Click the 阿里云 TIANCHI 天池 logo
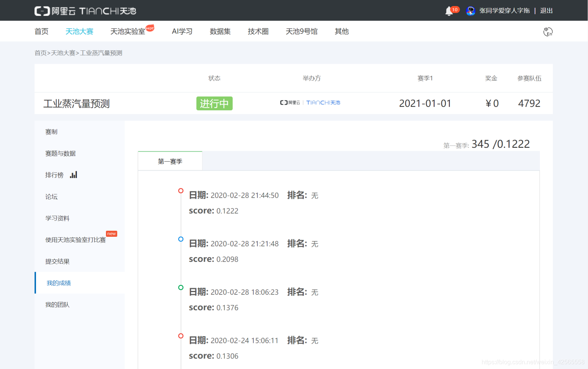Screen dimensions: 588x369 [x=85, y=11]
